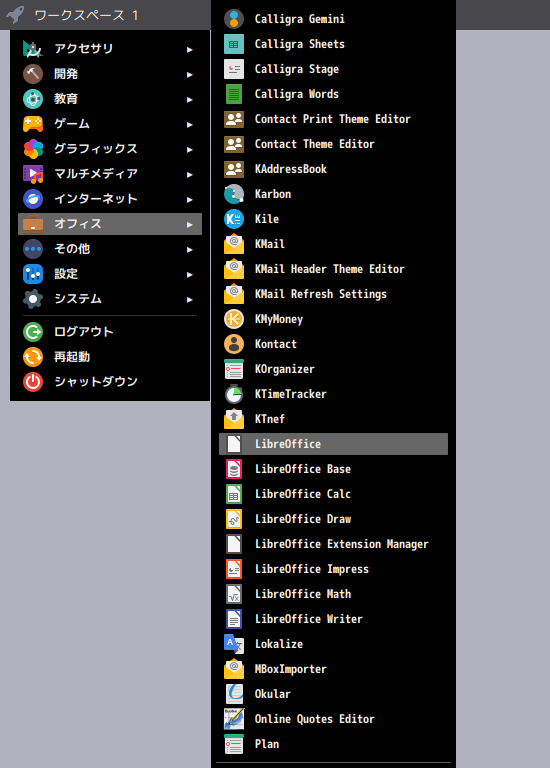Click the アクセサリ icon
Image resolution: width=550 pixels, height=768 pixels.
[x=33, y=49]
